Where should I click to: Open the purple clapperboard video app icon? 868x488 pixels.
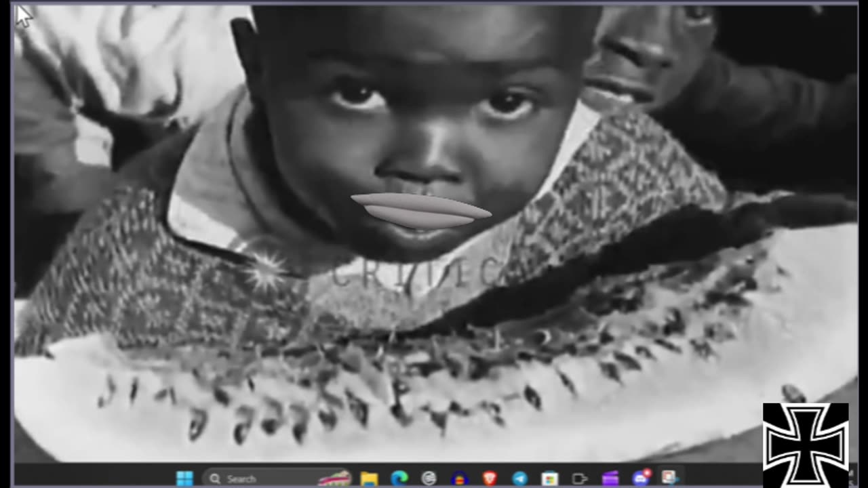(x=610, y=479)
